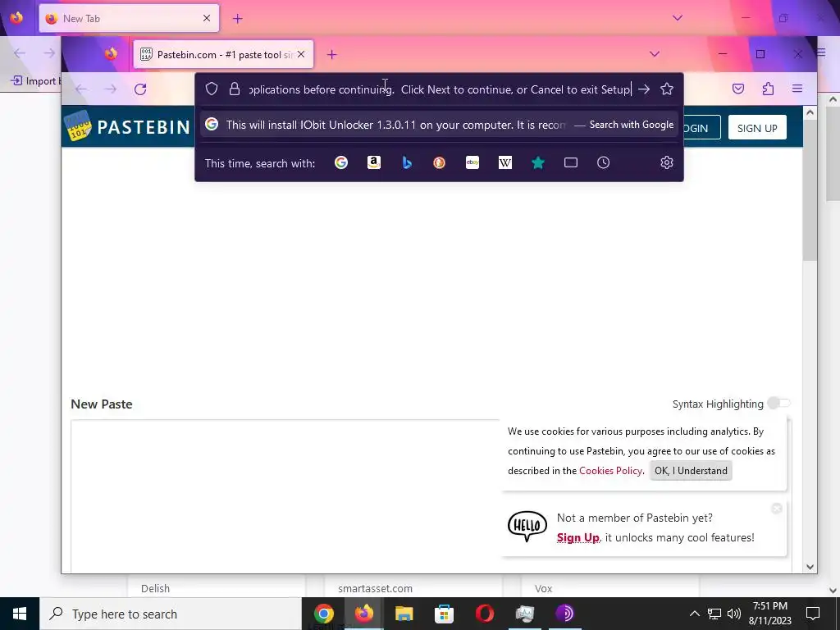The image size is (840, 630).
Task: Select the New Tab tab in back window
Action: 129,19
